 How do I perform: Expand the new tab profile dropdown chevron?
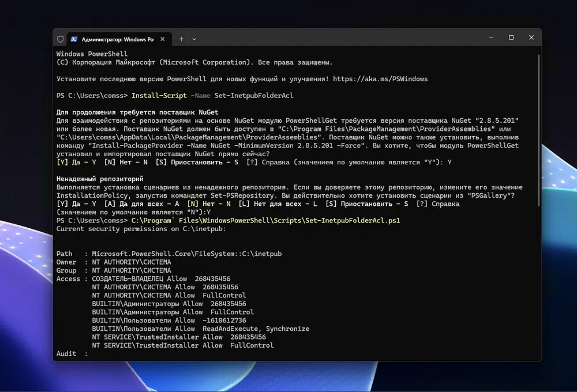tap(194, 39)
